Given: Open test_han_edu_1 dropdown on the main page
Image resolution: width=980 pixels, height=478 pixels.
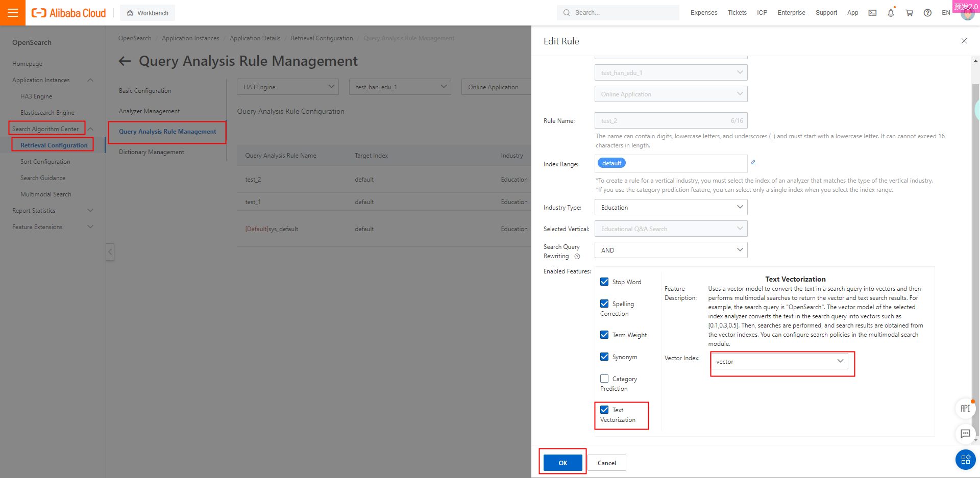Looking at the screenshot, I should tap(400, 87).
